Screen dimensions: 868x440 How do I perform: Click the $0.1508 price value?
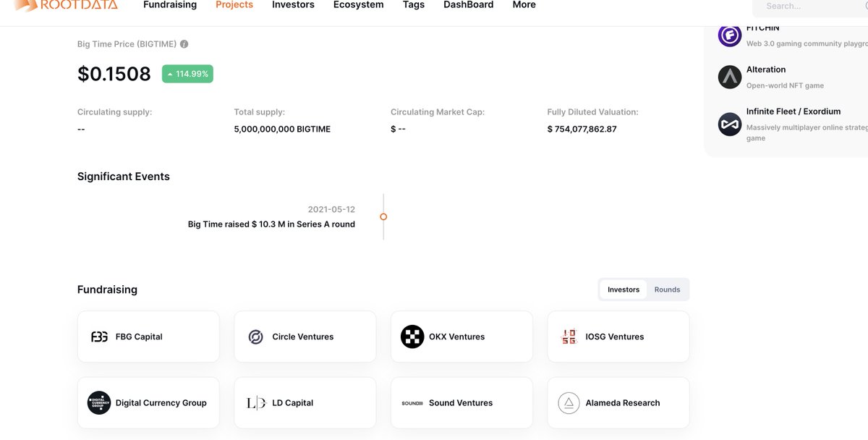[x=114, y=74]
